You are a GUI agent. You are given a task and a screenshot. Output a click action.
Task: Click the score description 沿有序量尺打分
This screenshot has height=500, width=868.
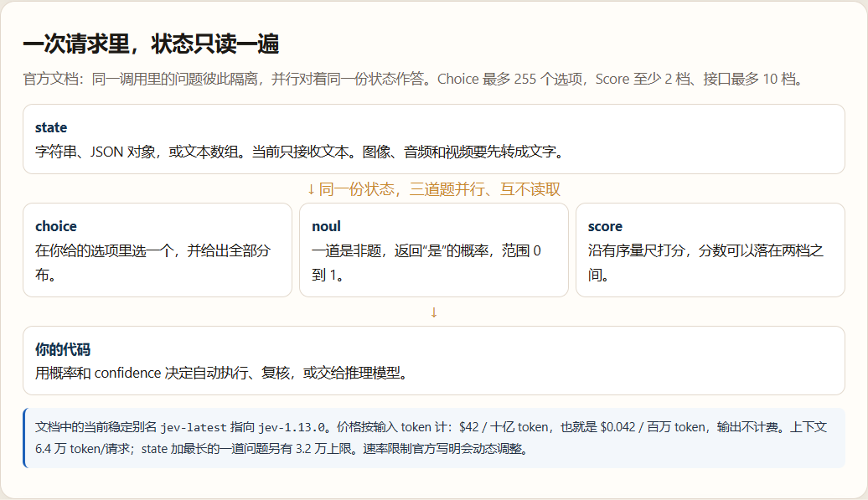coord(705,263)
